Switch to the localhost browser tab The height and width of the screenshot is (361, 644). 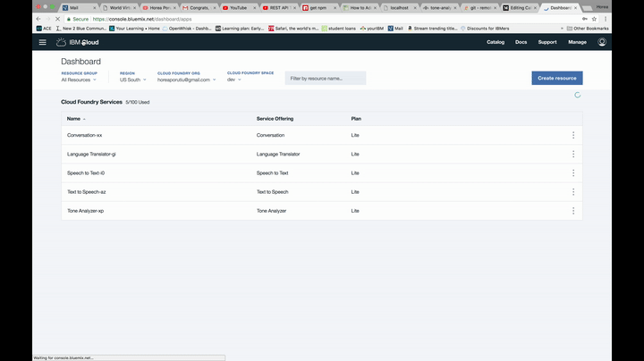(x=399, y=8)
